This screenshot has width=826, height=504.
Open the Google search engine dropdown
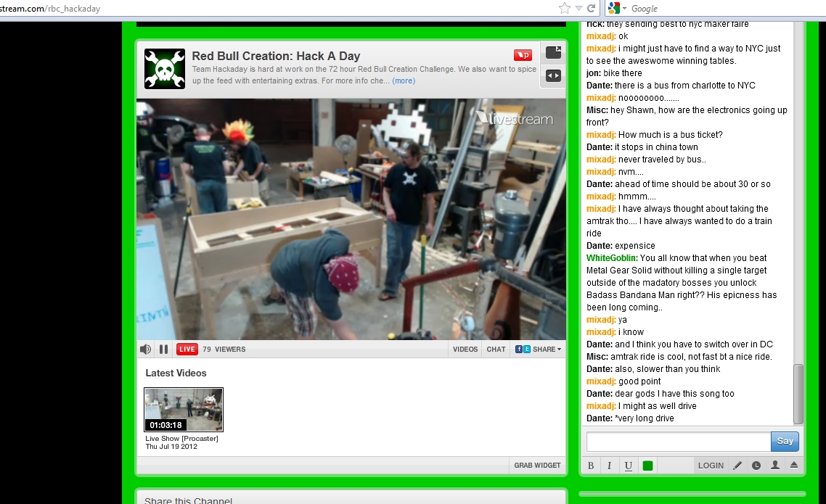pos(618,9)
